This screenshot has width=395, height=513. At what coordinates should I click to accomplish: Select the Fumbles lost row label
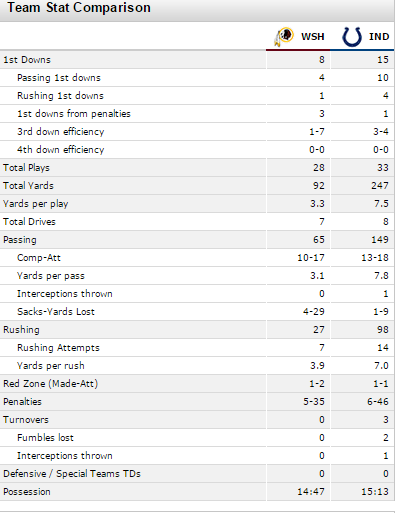coord(45,438)
